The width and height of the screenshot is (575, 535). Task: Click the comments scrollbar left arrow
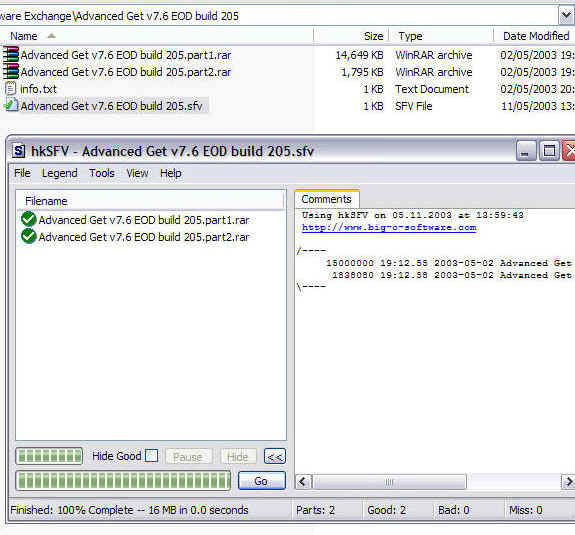pyautogui.click(x=304, y=481)
